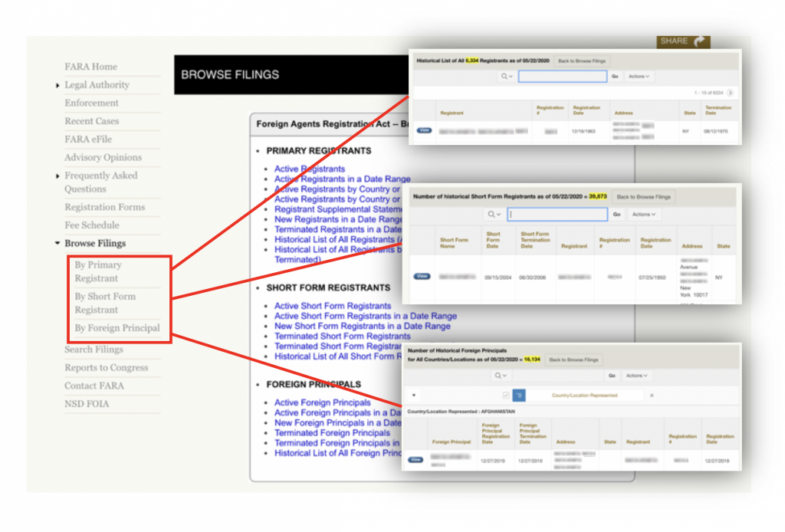This screenshot has height=532, width=785.
Task: Select the 09/15/2004 short form date cell
Action: (498, 277)
